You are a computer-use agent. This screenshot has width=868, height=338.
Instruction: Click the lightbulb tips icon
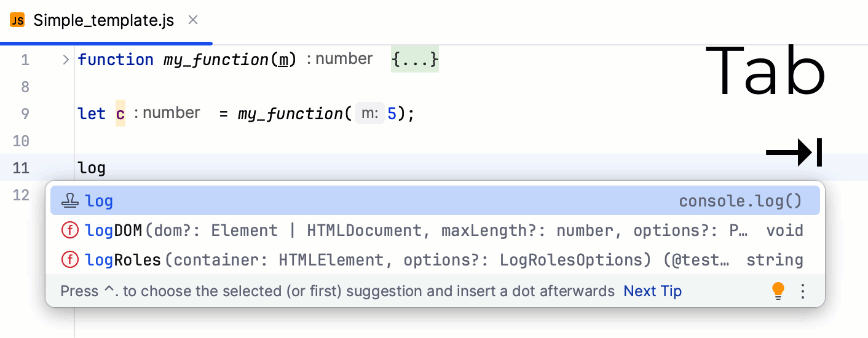(x=778, y=291)
